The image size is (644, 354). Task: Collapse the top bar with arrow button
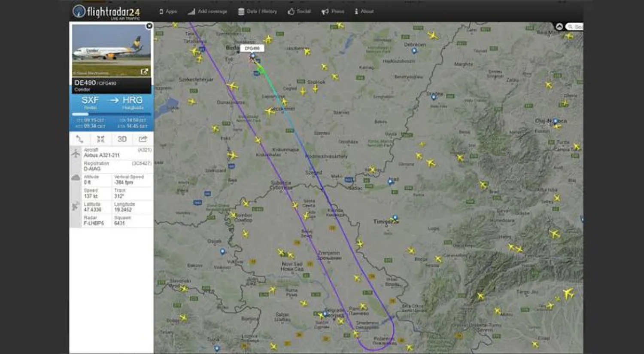tap(559, 27)
